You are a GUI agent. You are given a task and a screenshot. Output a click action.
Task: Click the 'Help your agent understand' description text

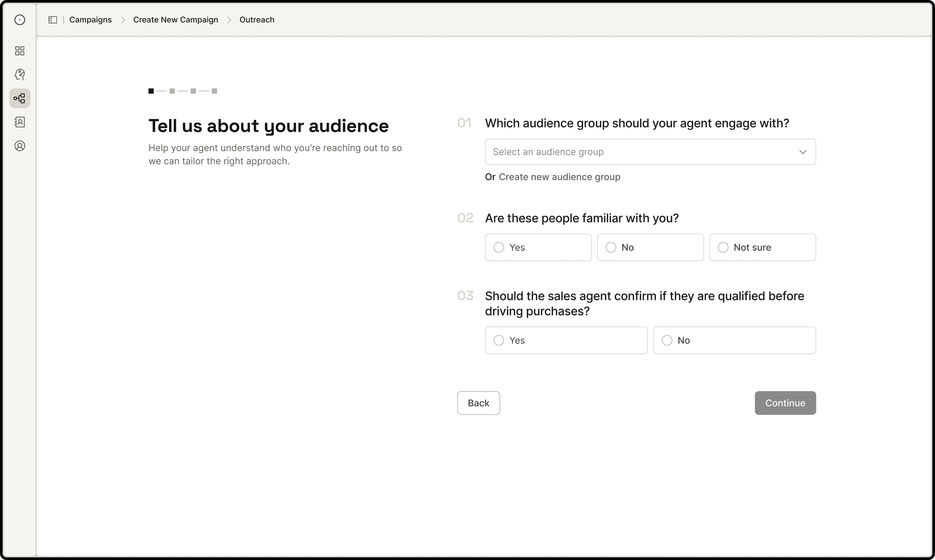[275, 154]
